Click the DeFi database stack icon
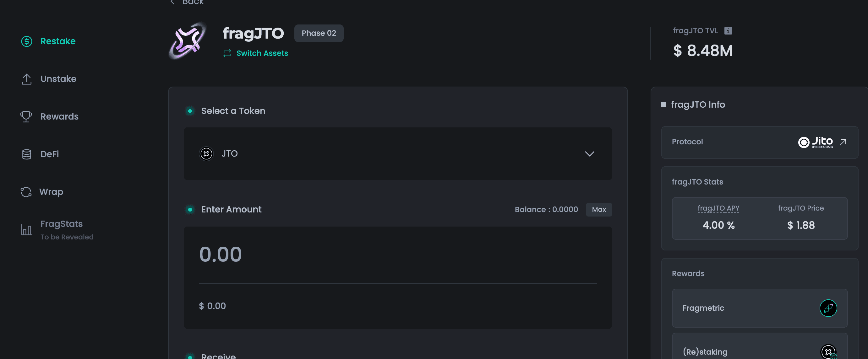The width and height of the screenshot is (868, 359). click(x=27, y=154)
